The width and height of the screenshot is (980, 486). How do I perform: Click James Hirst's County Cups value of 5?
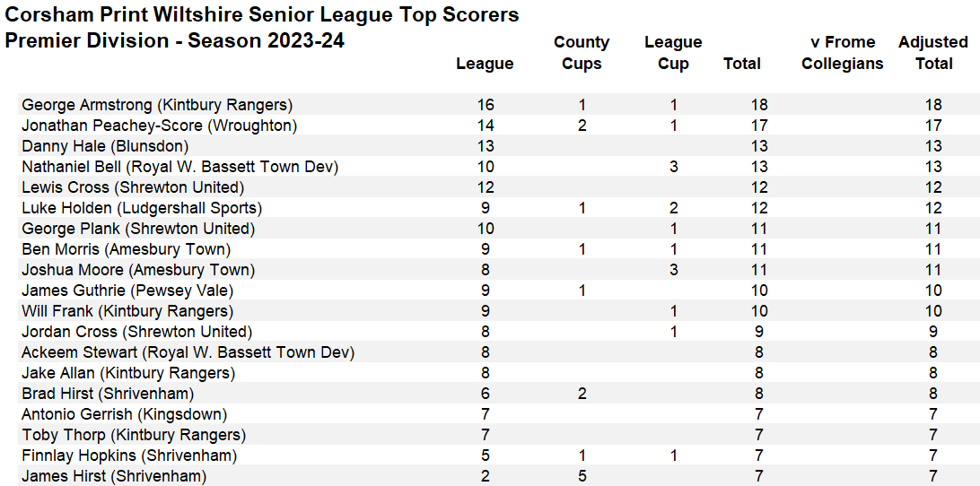click(582, 476)
